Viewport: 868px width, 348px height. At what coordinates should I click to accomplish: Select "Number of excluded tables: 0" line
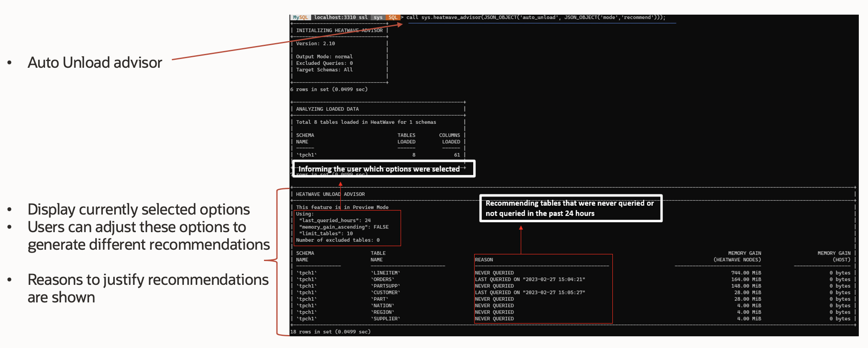coord(338,240)
